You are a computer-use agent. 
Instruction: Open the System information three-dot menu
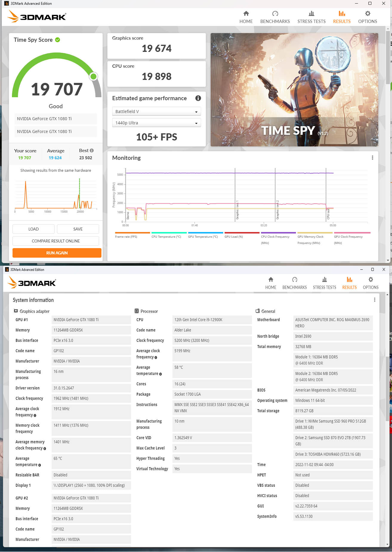[x=375, y=300]
